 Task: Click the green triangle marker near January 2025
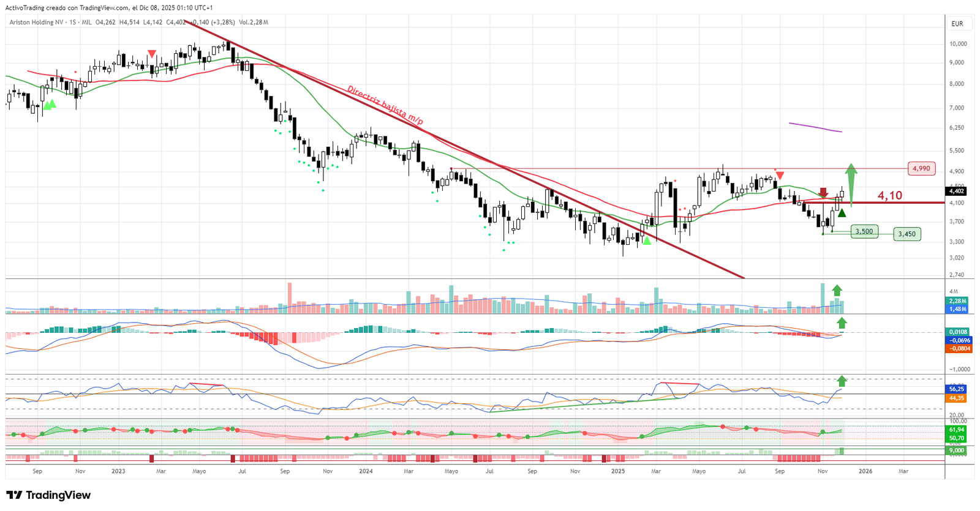point(646,241)
